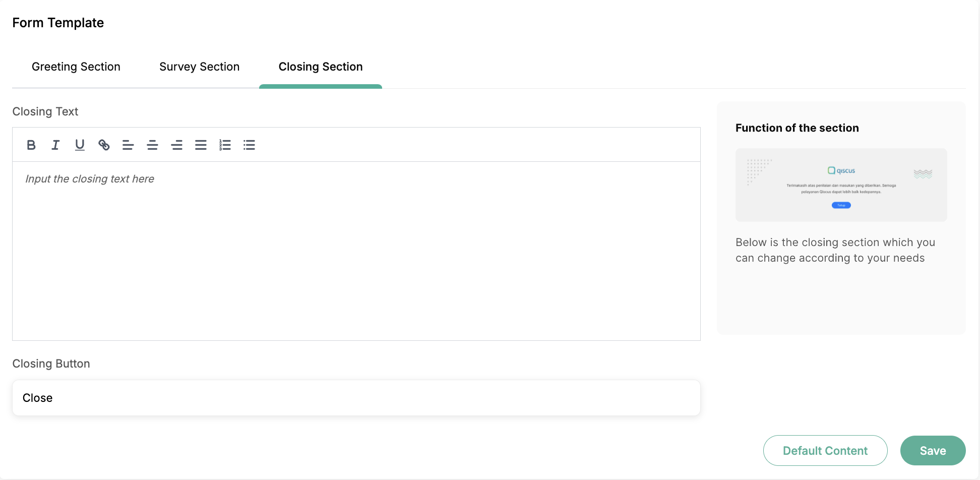The image size is (980, 480).
Task: Open the Survey Section tab
Action: point(200,67)
